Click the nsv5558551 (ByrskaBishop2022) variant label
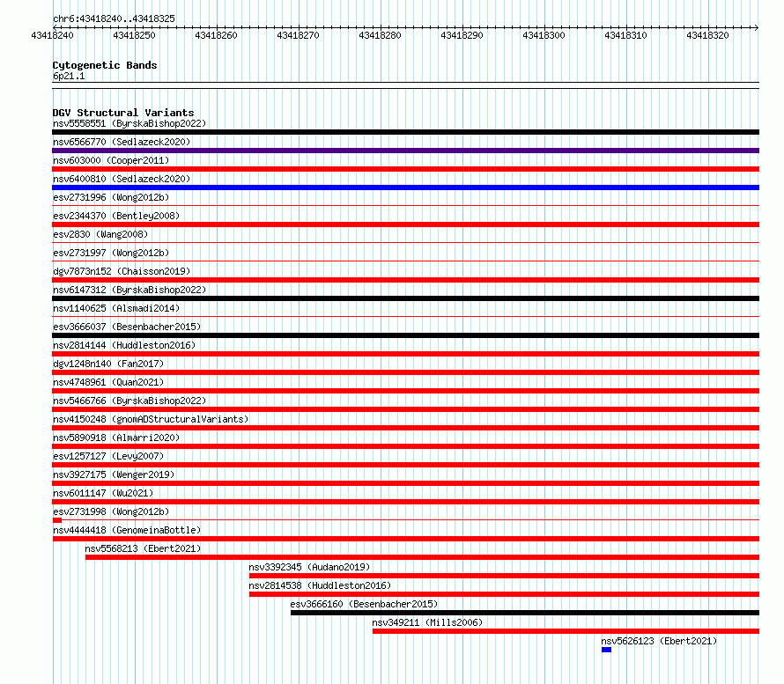The width and height of the screenshot is (784, 684). coord(129,123)
